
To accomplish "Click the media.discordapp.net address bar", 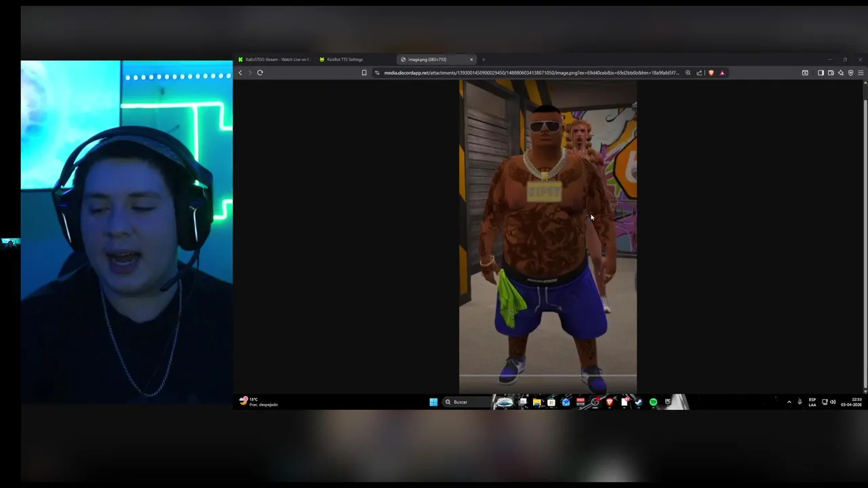I will click(531, 73).
